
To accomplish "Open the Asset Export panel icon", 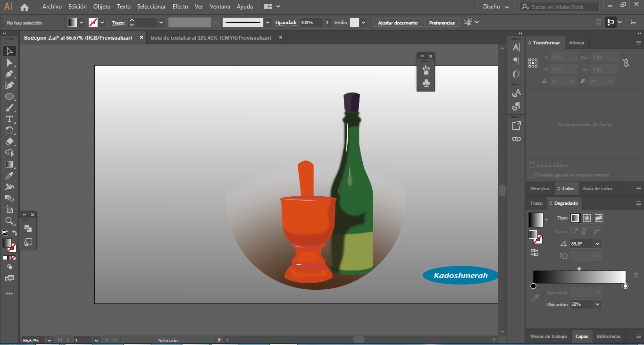I will click(516, 126).
